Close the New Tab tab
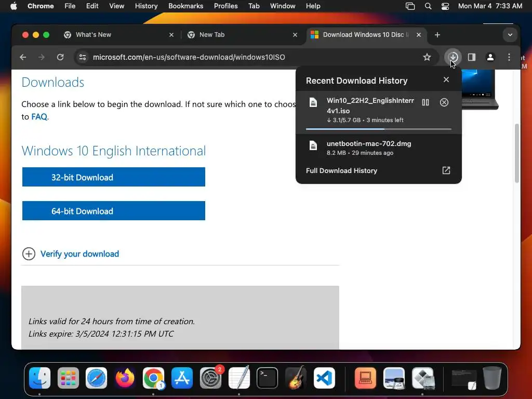 295,35
